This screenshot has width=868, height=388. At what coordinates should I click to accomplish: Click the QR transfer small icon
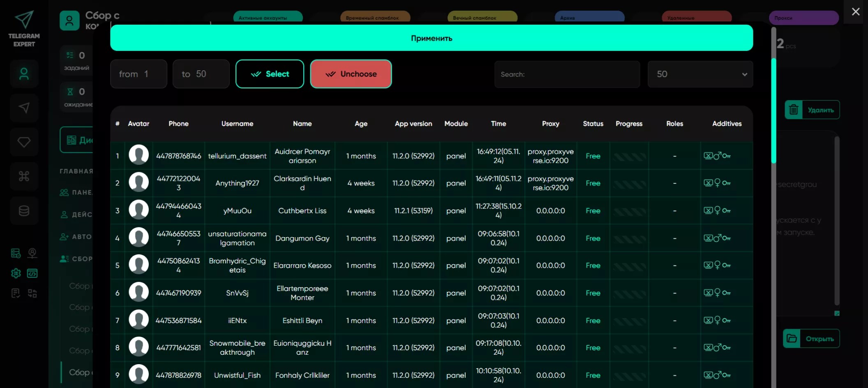tap(32, 293)
